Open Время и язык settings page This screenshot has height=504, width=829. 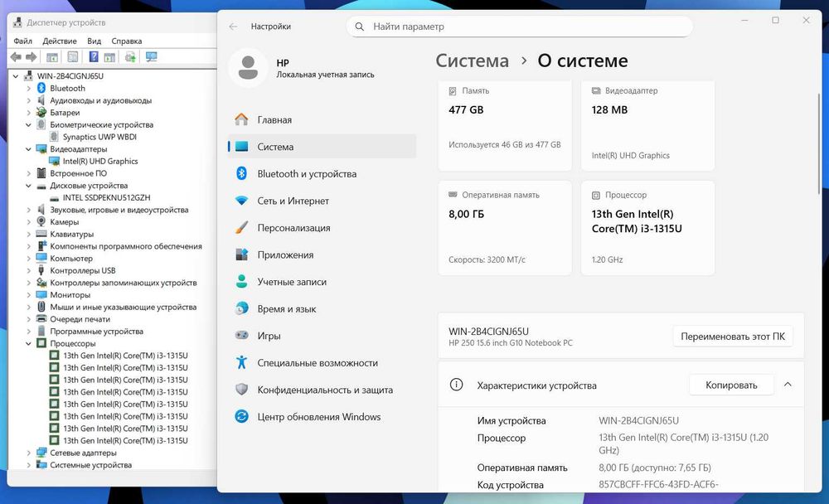pyautogui.click(x=322, y=309)
